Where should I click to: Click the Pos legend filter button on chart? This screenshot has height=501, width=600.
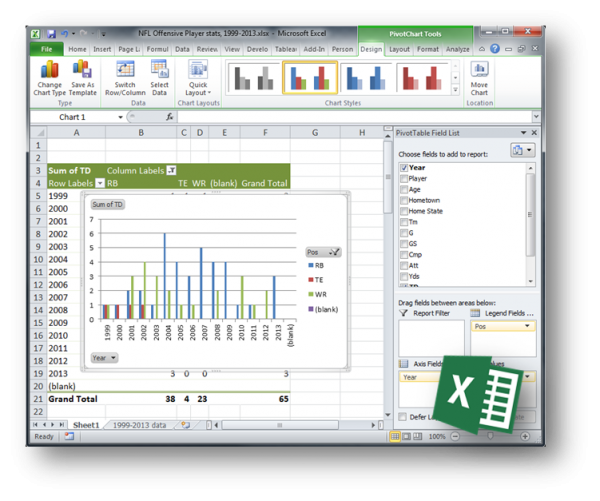coord(323,252)
